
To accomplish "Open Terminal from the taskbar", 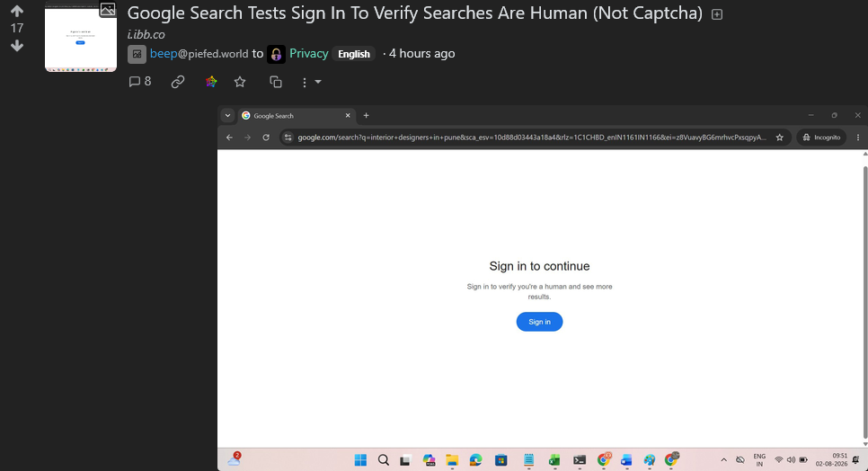I will (x=580, y=460).
